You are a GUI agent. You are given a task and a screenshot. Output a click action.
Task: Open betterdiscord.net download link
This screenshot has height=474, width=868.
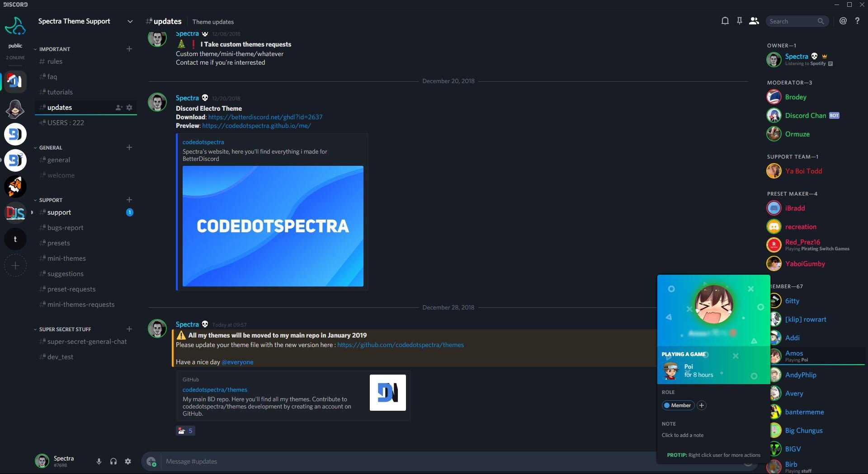pos(265,117)
